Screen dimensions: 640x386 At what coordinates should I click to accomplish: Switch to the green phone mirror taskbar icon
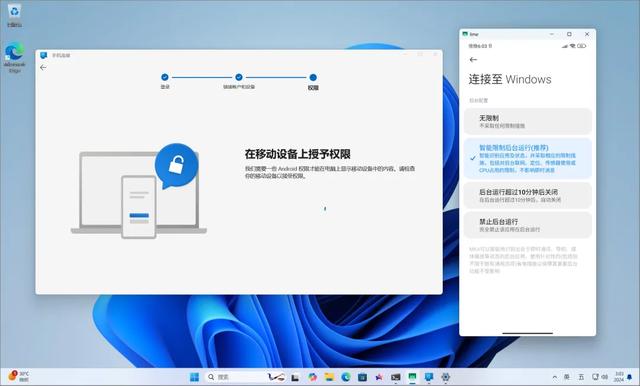[412, 377]
